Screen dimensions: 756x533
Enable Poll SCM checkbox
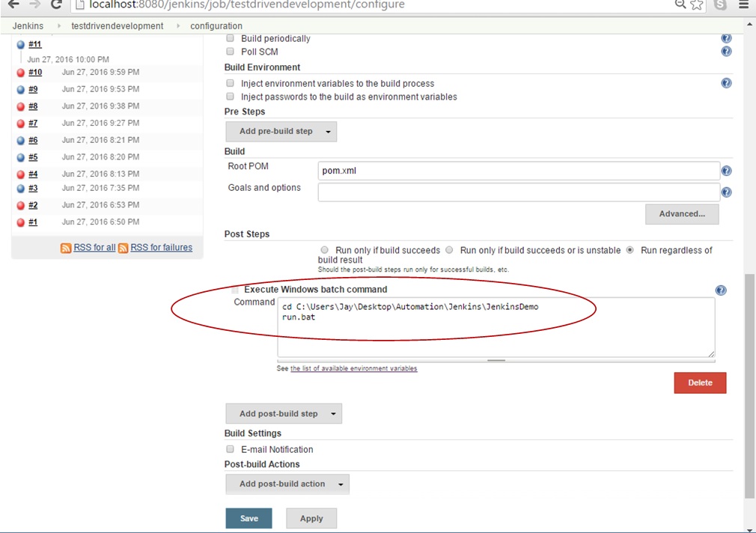click(231, 52)
